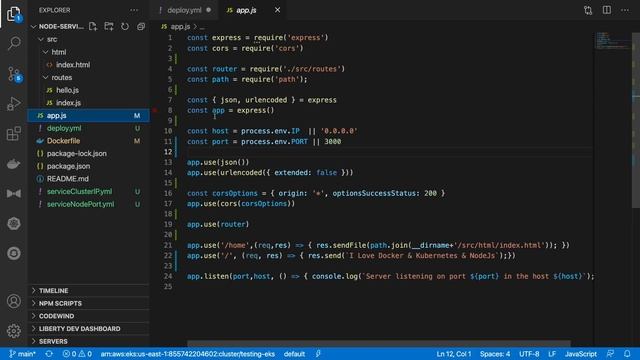The height and width of the screenshot is (360, 640).
Task: Open editor more actions ellipsis
Action: pos(625,10)
